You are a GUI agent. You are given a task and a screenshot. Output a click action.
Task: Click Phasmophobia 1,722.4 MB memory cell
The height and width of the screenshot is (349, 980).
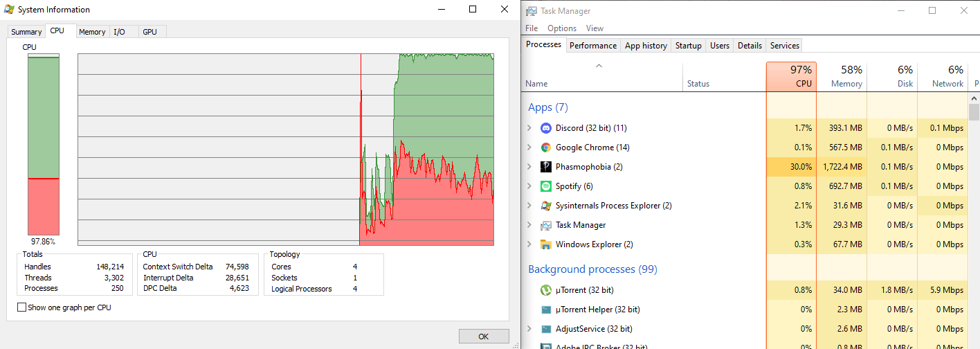tap(842, 167)
